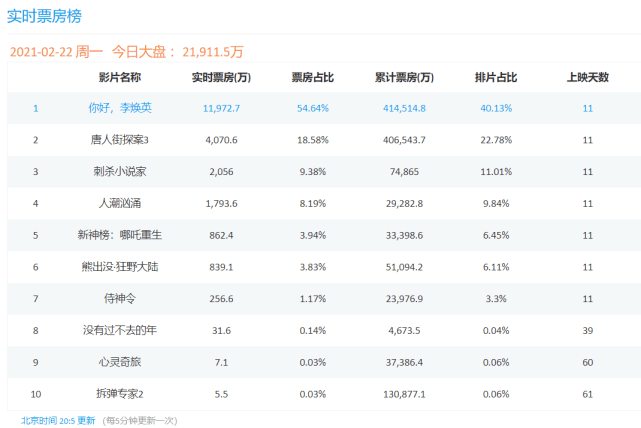Click the note (每5分钟更新一次)
The image size is (641, 428).
[140, 421]
